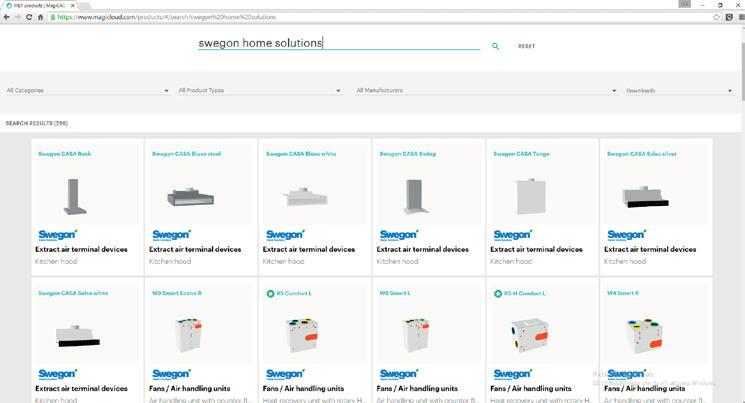Click Swegon logo on W9 Smart Econo R card
The height and width of the screenshot is (403, 745).
[x=172, y=374]
